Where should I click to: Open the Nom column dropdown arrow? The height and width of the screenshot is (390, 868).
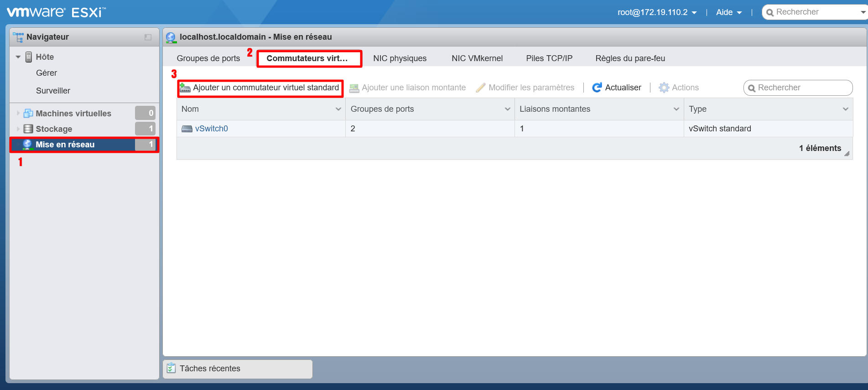[x=338, y=109]
